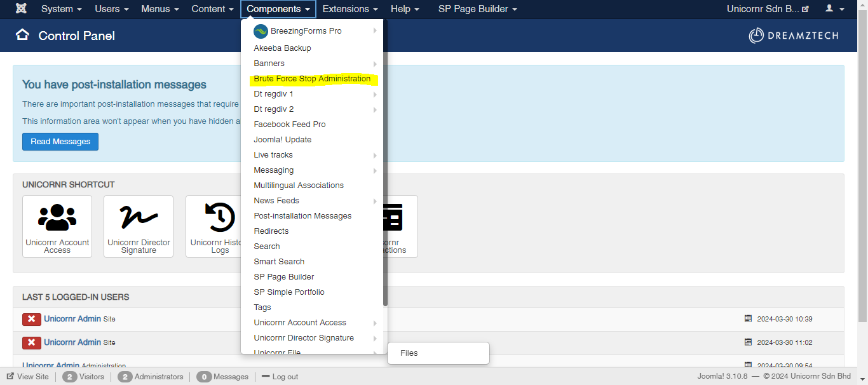Image resolution: width=868 pixels, height=385 pixels.
Task: Click red X beside Unicornr Admin 11:02
Action: point(31,342)
